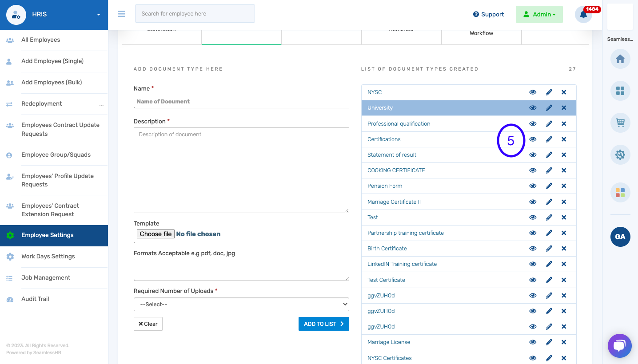Viewport: 638px width, 364px height.
Task: View the Statement of result document
Action: coord(533,155)
